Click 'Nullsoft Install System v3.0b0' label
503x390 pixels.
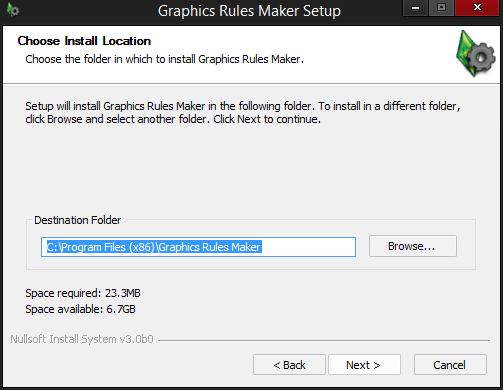pyautogui.click(x=82, y=339)
